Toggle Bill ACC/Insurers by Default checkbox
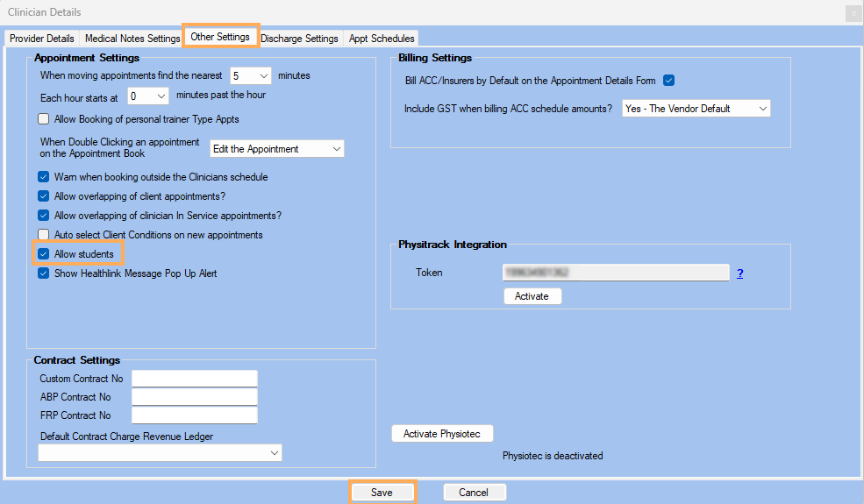This screenshot has width=864, height=504. point(668,81)
